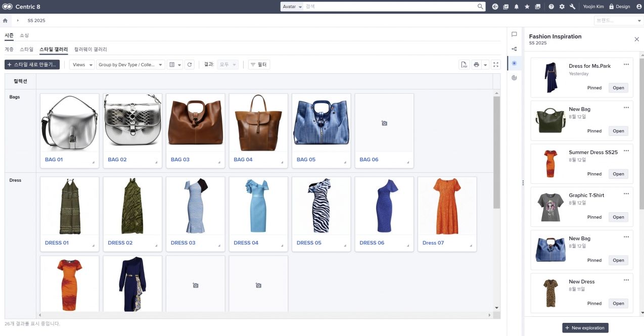
Task: Open the Group by Dev Type dropdown
Action: [x=131, y=65]
